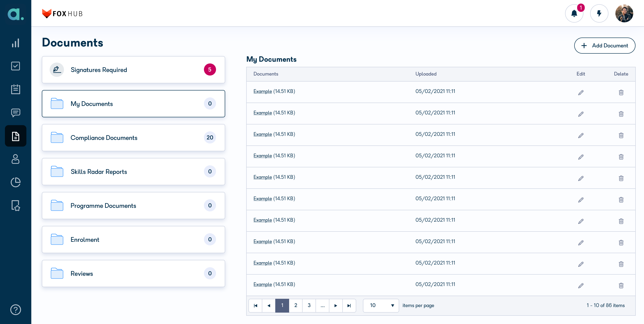Screen dimensions: 644x324
Task: Open the items per page dropdown
Action: [381, 305]
